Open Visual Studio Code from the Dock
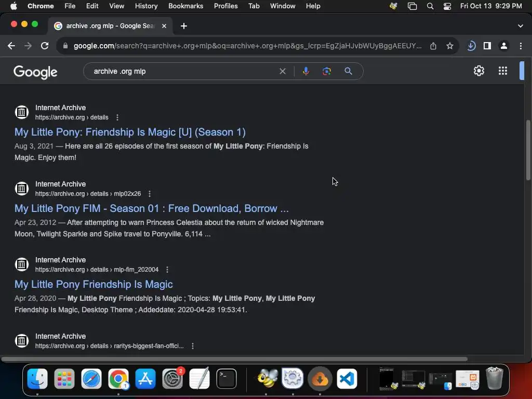The width and height of the screenshot is (532, 399). click(x=347, y=379)
